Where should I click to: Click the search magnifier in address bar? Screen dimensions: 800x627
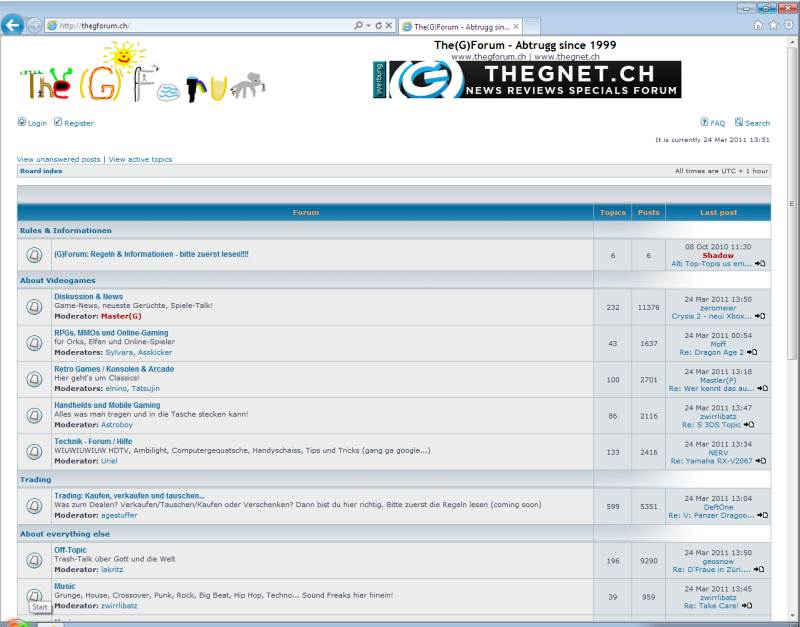(x=358, y=26)
